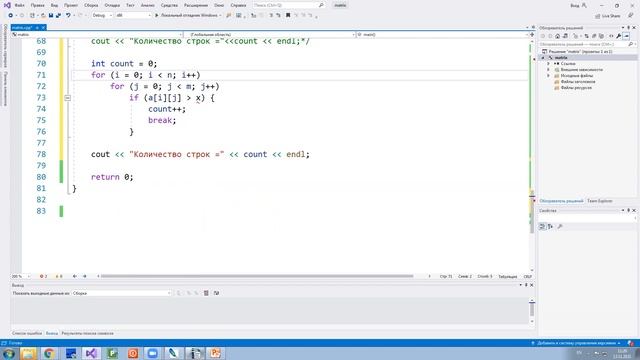Open the Файл menu
This screenshot has height=360, width=640.
19,5
